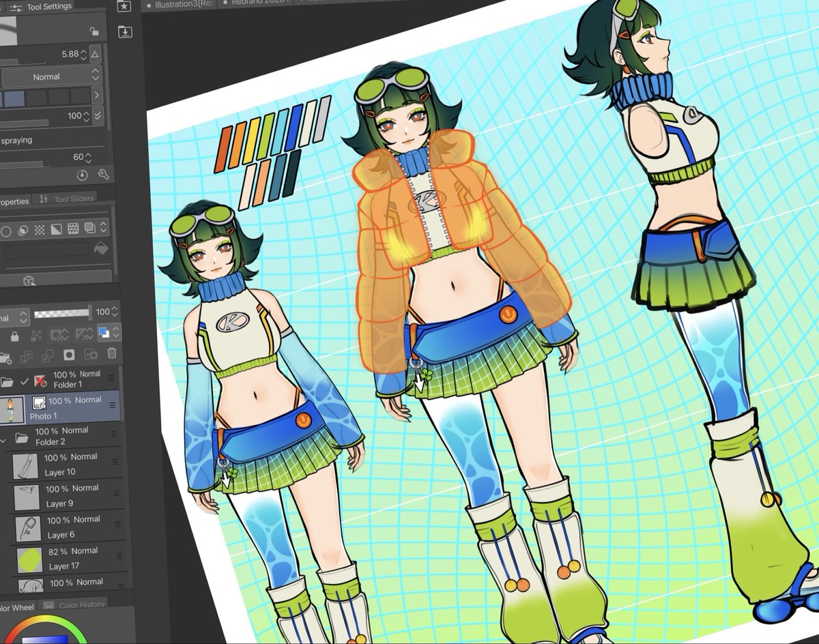Click the brush size dynamics triangle button
819x644 pixels.
(x=96, y=54)
